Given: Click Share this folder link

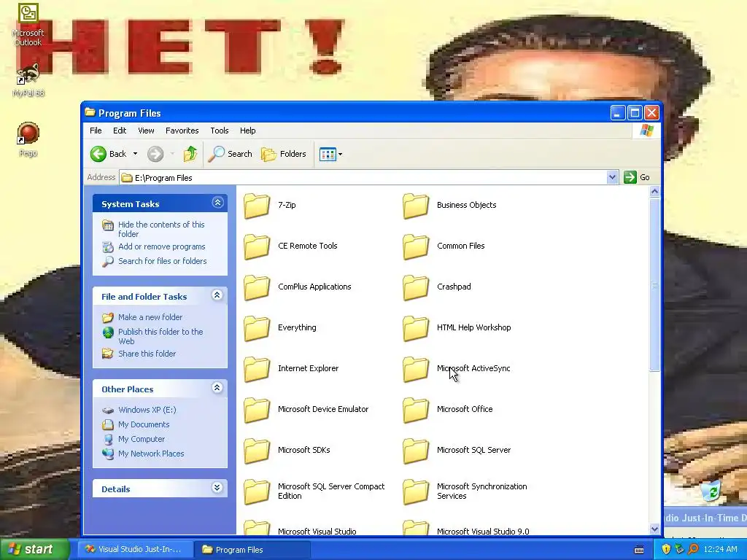Looking at the screenshot, I should pos(147,354).
